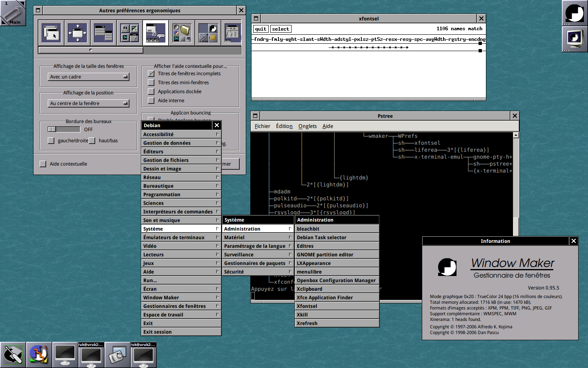Expand Émulateurs de terminaux submenu
This screenshot has height=368, width=588.
point(181,237)
